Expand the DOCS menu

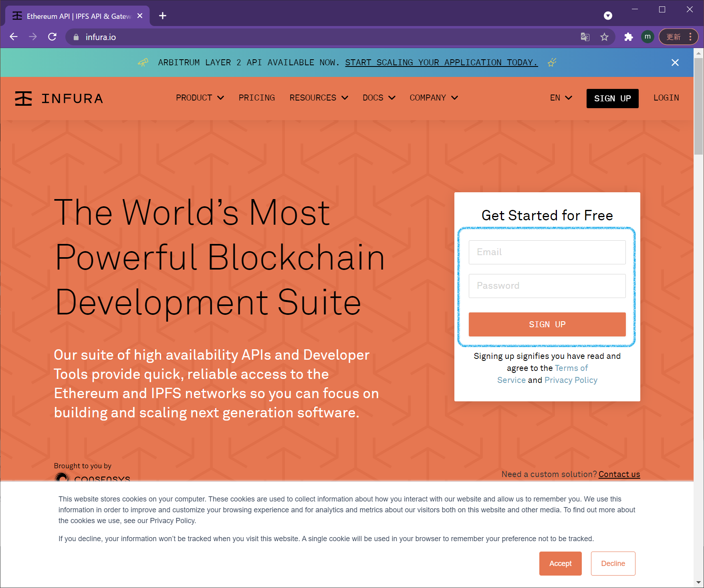(x=379, y=98)
